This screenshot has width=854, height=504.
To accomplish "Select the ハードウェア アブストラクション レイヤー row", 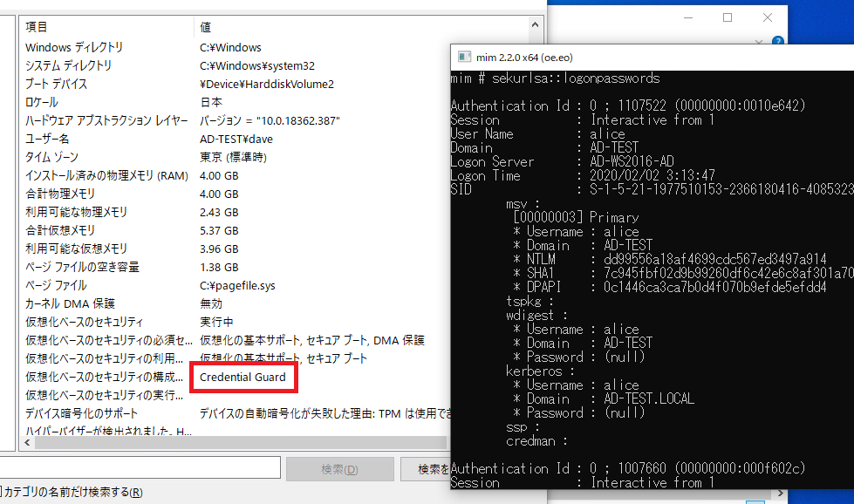I will point(237,121).
